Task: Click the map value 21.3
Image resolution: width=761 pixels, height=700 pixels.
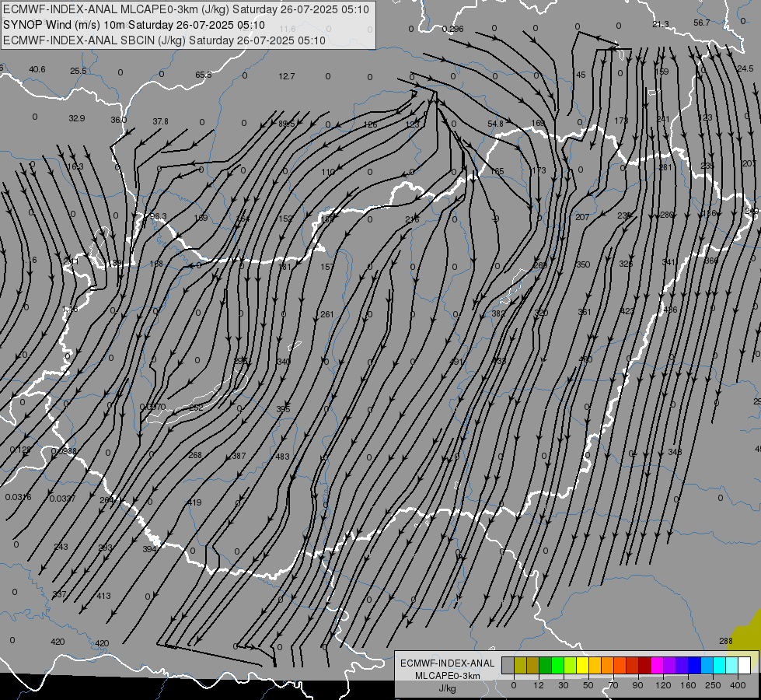Action: pos(661,24)
